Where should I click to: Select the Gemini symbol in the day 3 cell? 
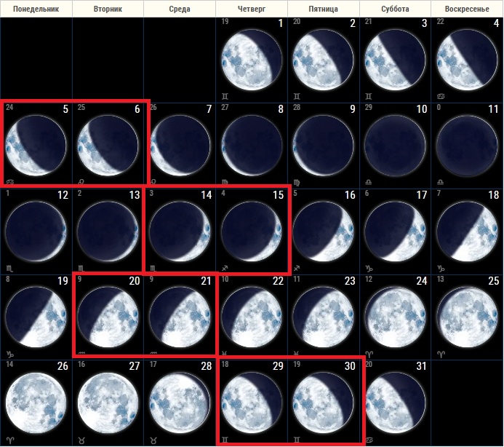coord(369,96)
